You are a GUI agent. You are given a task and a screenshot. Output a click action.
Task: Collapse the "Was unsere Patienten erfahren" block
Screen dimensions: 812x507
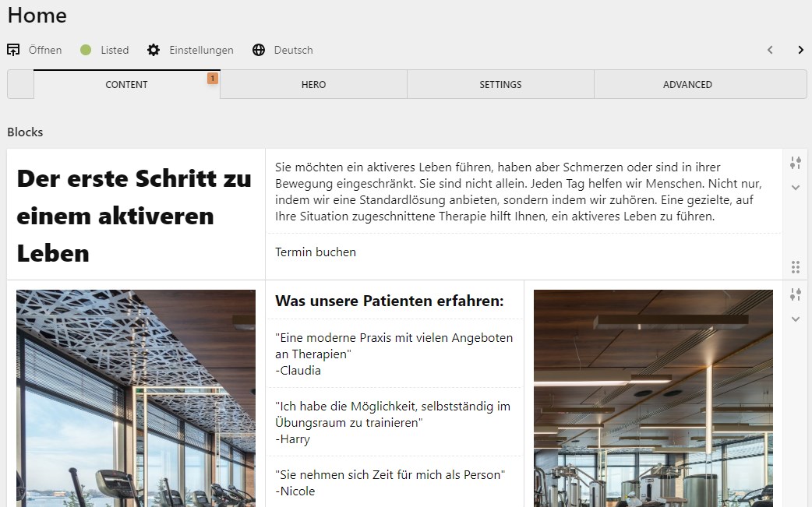[796, 319]
